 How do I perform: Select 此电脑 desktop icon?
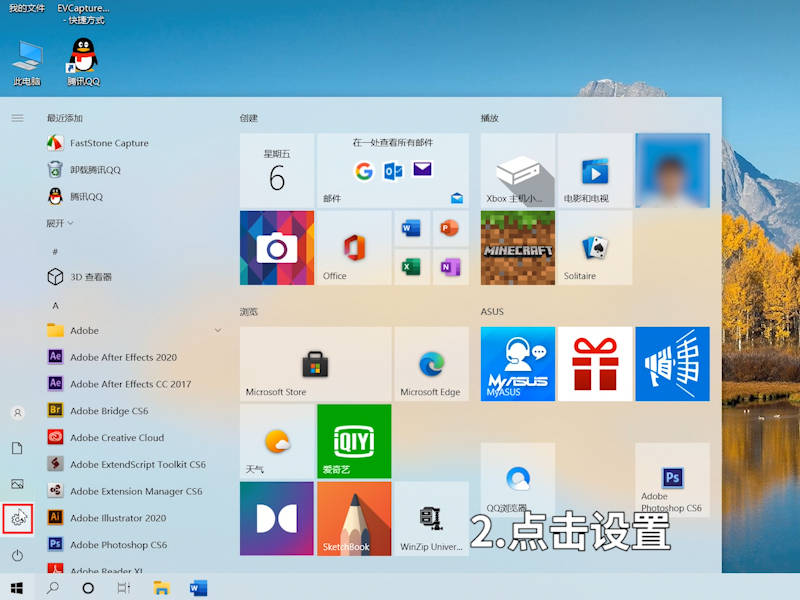(27, 63)
